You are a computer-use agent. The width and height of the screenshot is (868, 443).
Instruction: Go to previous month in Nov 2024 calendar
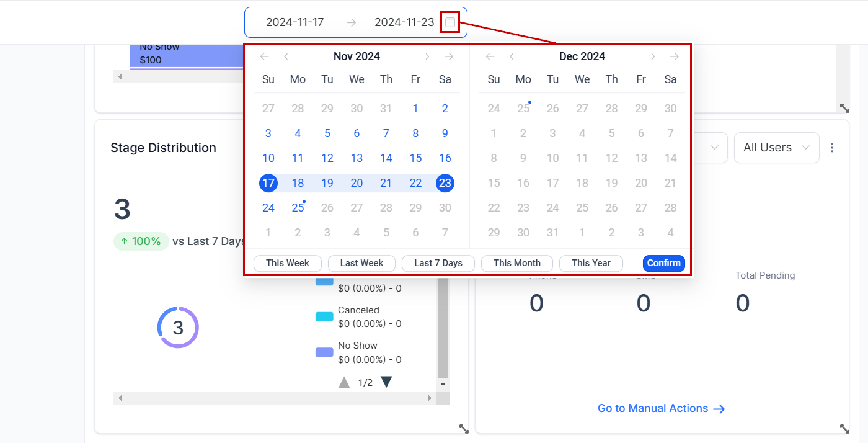pyautogui.click(x=286, y=56)
